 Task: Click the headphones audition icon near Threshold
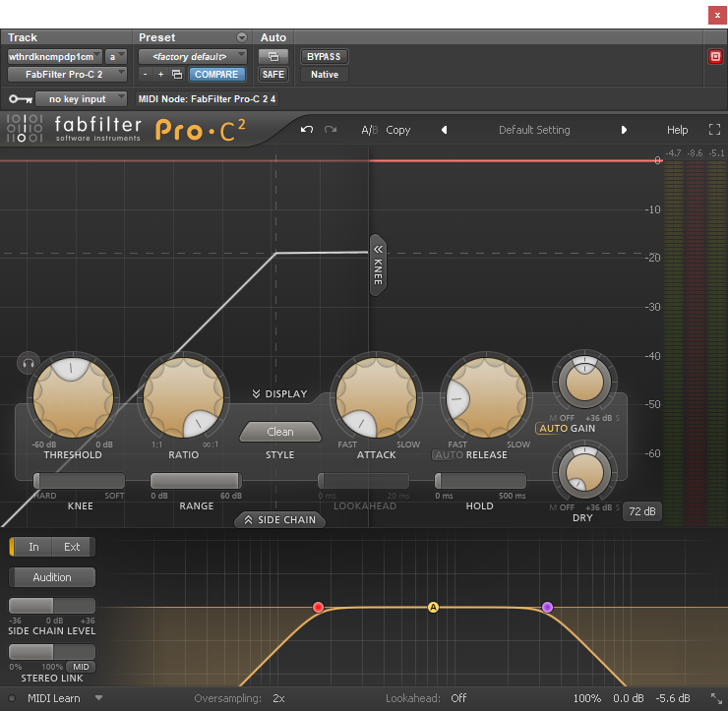pyautogui.click(x=29, y=363)
